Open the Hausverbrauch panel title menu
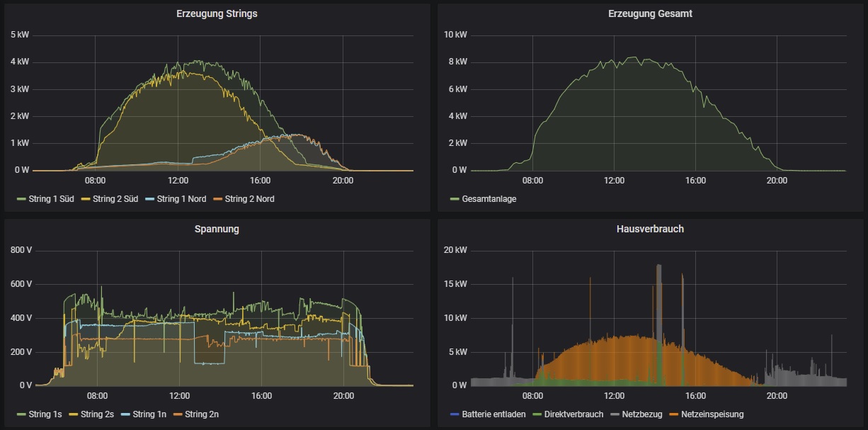 651,230
